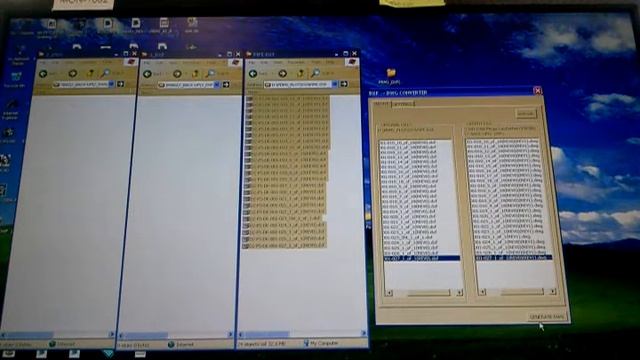
Task: Click horizontal scrollbar thumb of converter output list
Action: tap(522, 291)
